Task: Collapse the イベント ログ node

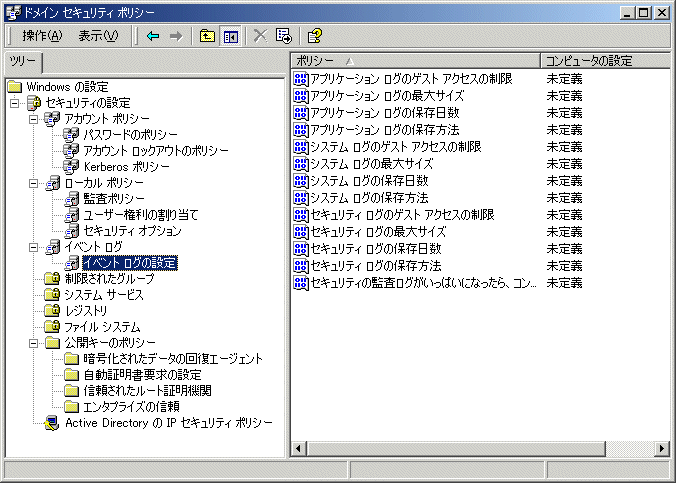Action: (33, 248)
